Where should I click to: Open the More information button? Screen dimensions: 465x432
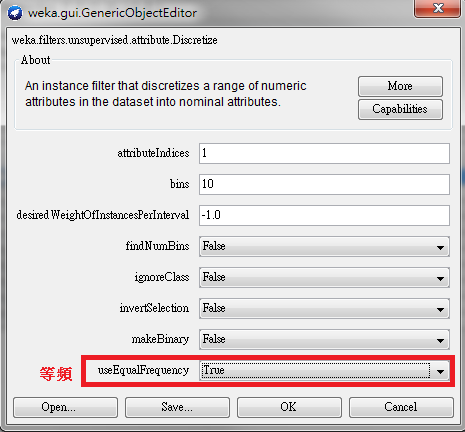[400, 86]
